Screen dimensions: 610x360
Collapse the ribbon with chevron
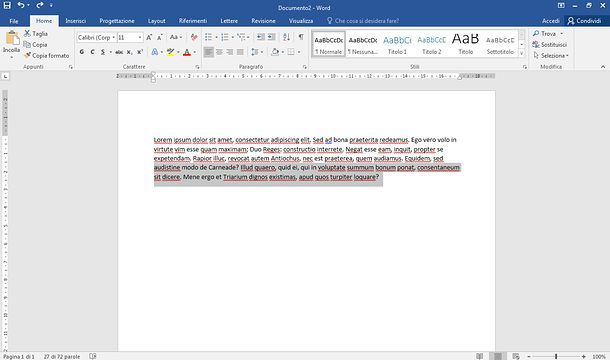(x=603, y=67)
